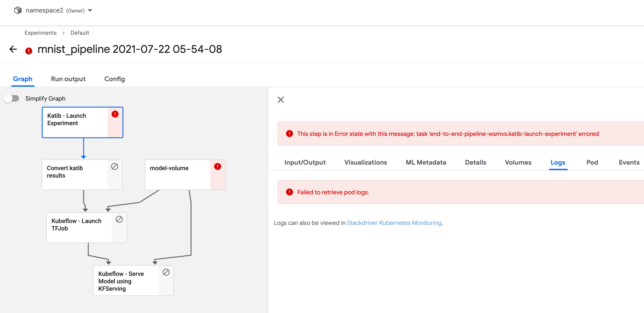Switch to the Run output tab
This screenshot has width=644, height=313.
point(68,79)
